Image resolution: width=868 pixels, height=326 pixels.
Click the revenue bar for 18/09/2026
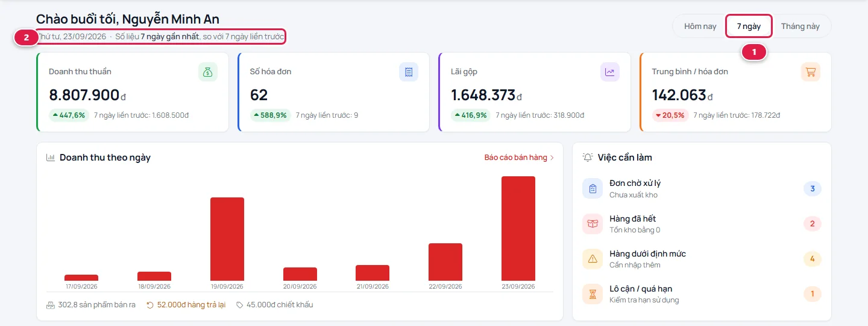click(154, 276)
